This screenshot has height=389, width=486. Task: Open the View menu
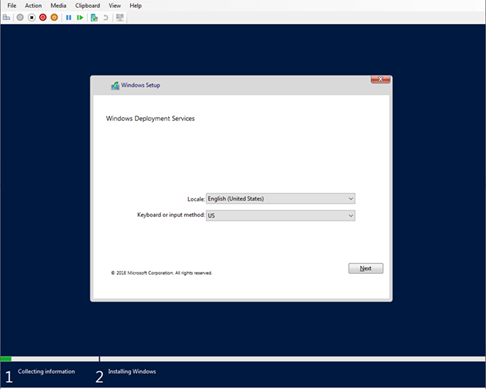coord(115,6)
